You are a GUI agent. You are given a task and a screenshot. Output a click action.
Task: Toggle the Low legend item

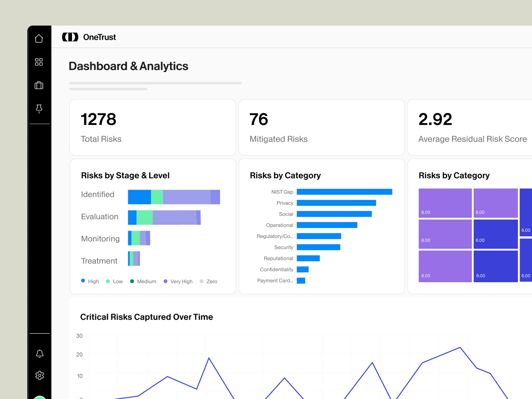pos(114,281)
